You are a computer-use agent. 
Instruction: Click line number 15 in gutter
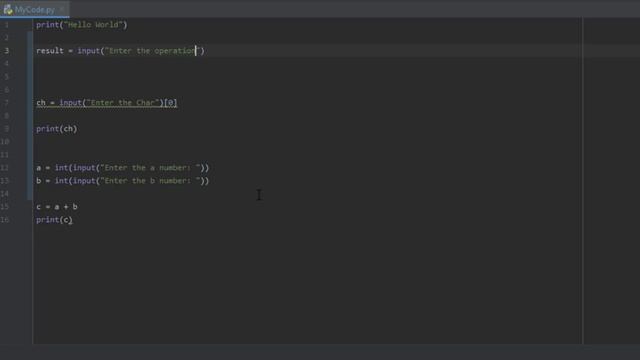pyautogui.click(x=5, y=207)
